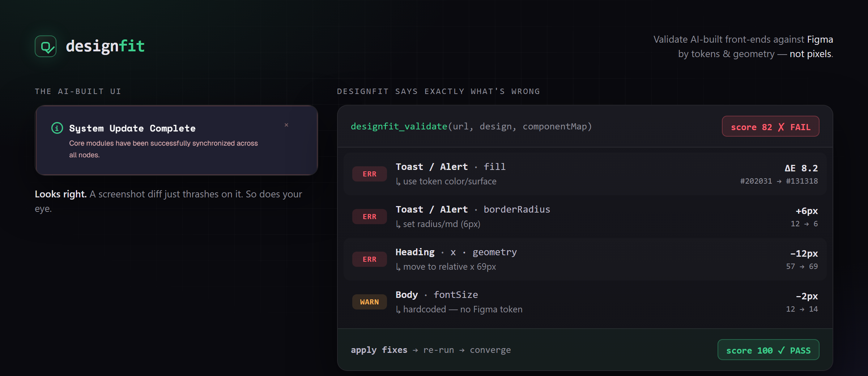Click the 12 → 6 radius values
This screenshot has height=376, width=868.
click(x=804, y=224)
